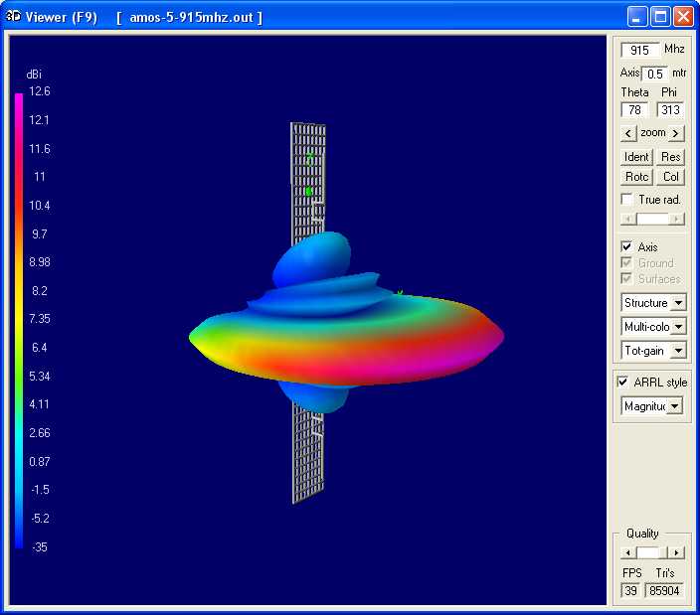This screenshot has width=700, height=615.
Task: Uncheck the Axis checkbox
Action: 626,247
